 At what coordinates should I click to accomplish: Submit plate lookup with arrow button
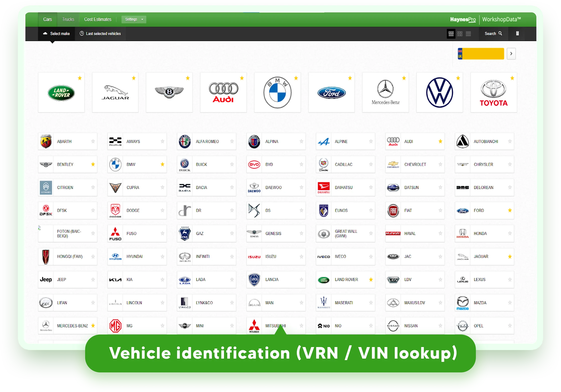pos(511,54)
